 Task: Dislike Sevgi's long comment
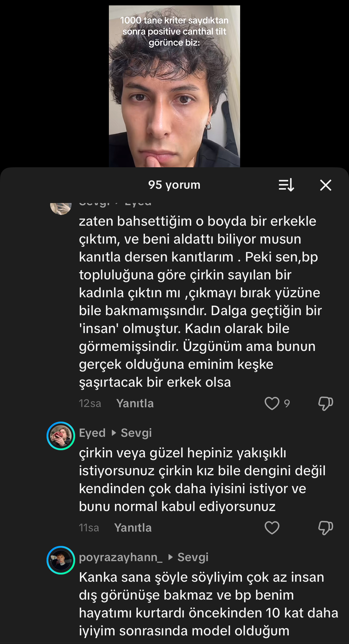pos(326,404)
